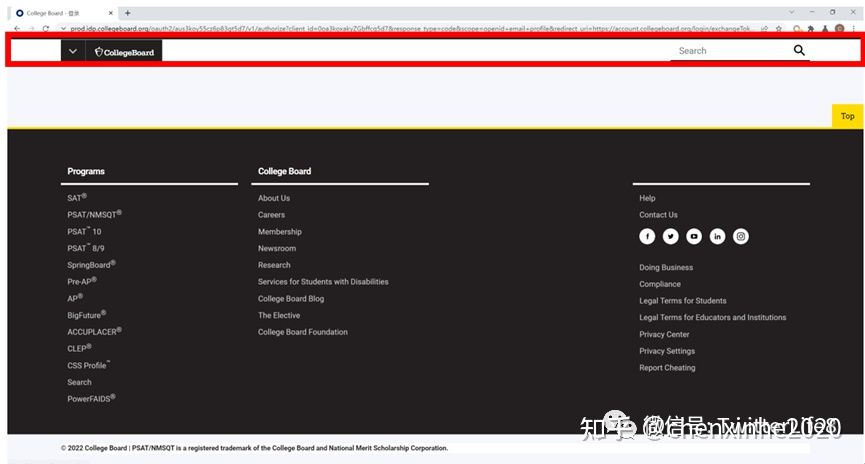This screenshot has height=464, width=865.
Task: Click the Programs footer heading
Action: 86,171
